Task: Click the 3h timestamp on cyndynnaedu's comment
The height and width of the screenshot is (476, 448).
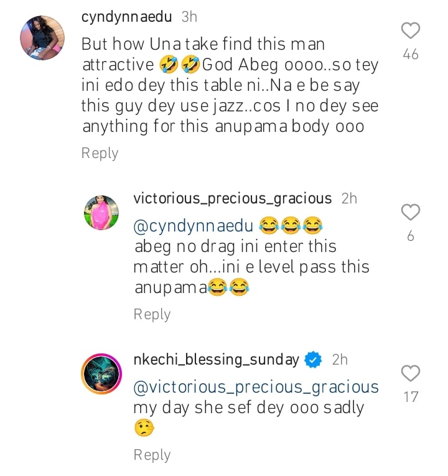Action: pos(189,17)
